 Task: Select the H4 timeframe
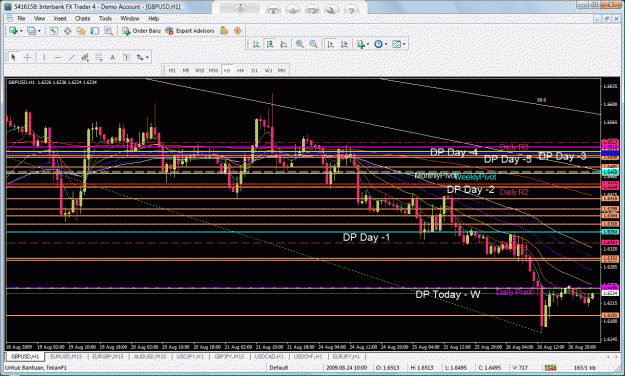(240, 70)
